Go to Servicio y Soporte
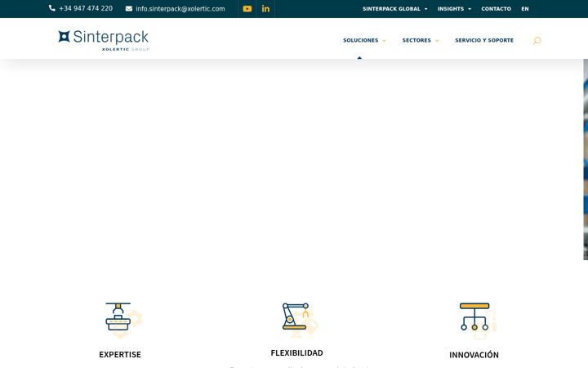 (x=484, y=40)
